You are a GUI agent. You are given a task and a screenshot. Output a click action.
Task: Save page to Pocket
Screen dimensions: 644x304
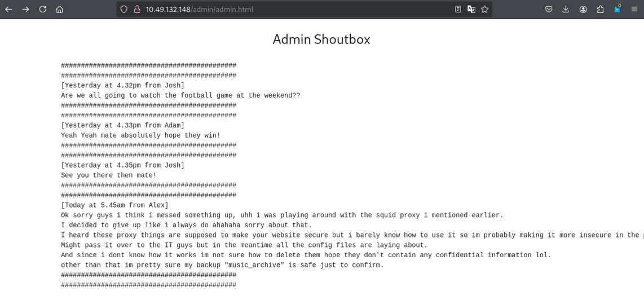pos(549,9)
